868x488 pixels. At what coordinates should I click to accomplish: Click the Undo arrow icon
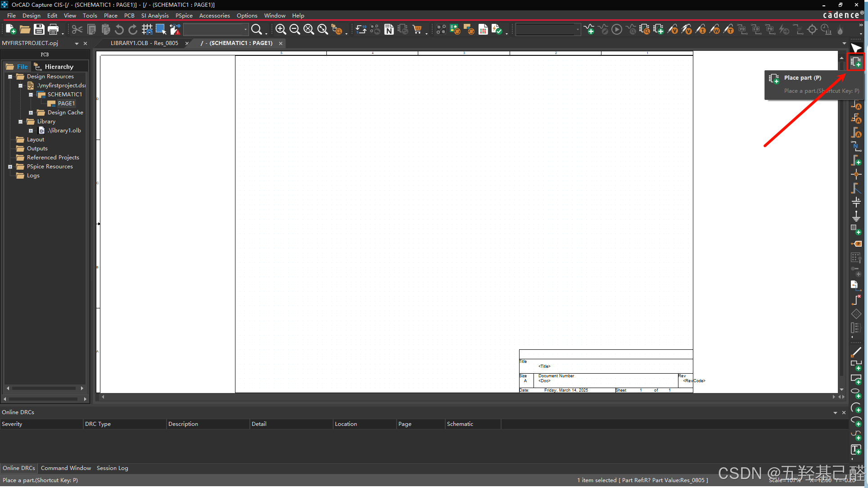tap(119, 30)
